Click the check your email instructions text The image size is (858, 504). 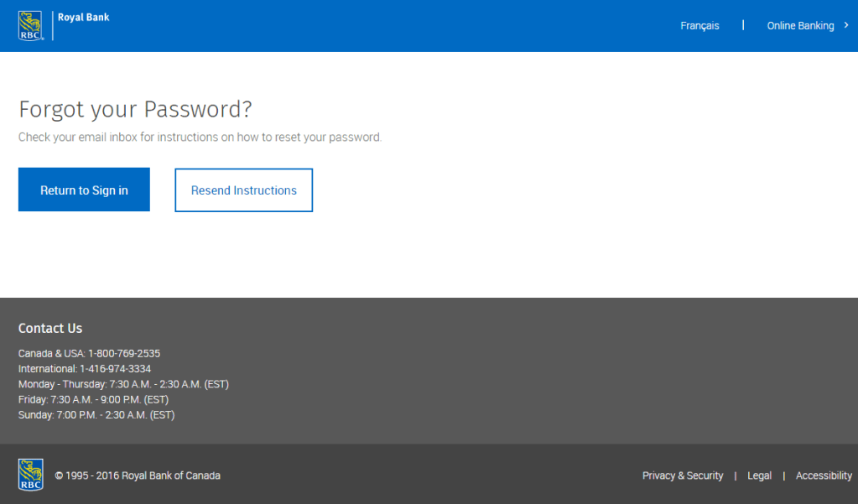[200, 137]
